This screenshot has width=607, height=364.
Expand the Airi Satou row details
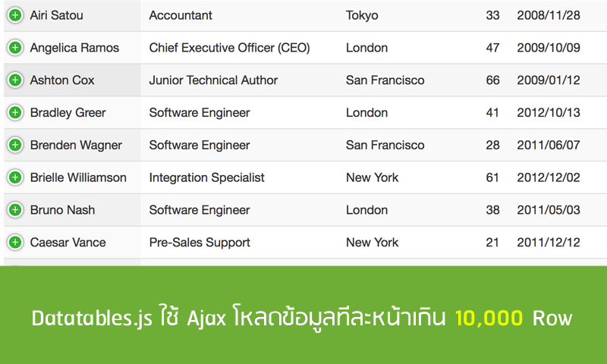pos(14,15)
